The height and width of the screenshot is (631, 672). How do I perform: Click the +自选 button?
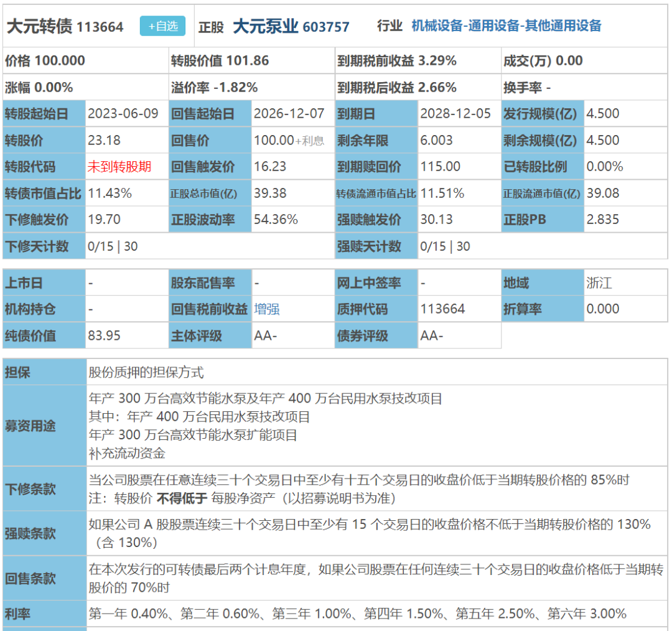[x=162, y=26]
